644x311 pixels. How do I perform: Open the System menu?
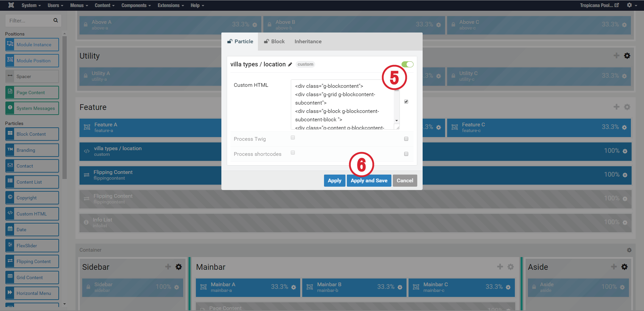click(x=31, y=5)
